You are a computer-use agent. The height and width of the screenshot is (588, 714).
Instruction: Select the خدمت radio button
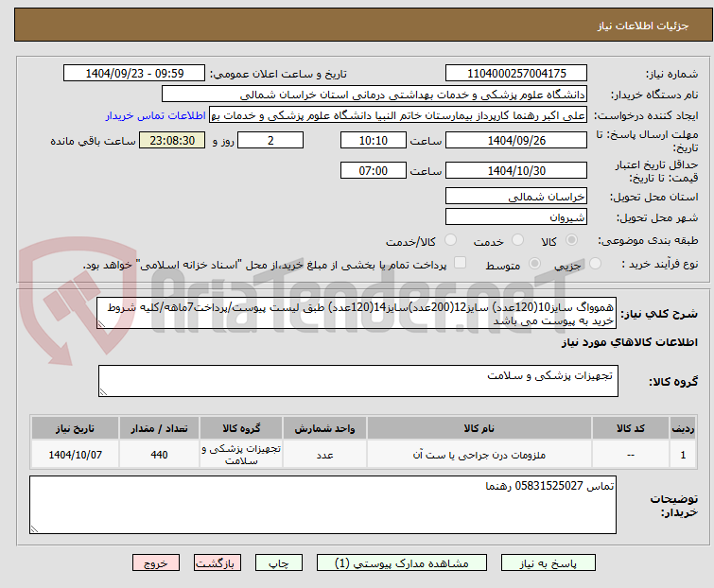[517, 240]
